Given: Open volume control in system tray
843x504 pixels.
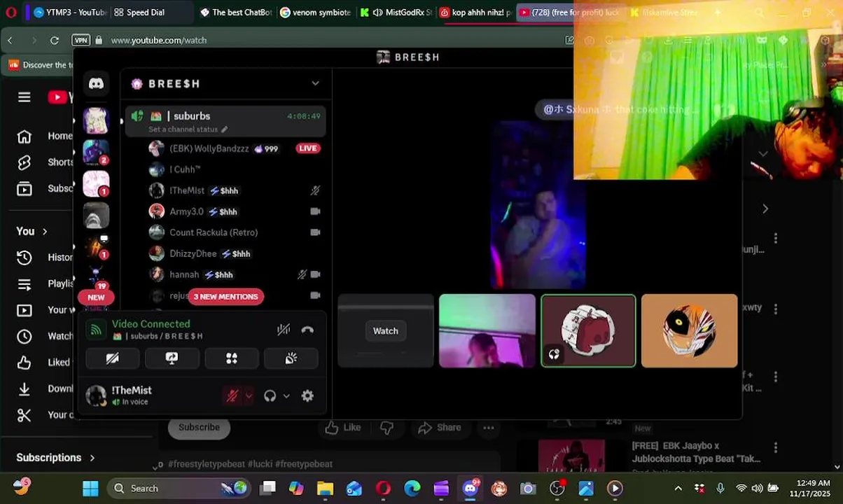Looking at the screenshot, I should tap(757, 488).
